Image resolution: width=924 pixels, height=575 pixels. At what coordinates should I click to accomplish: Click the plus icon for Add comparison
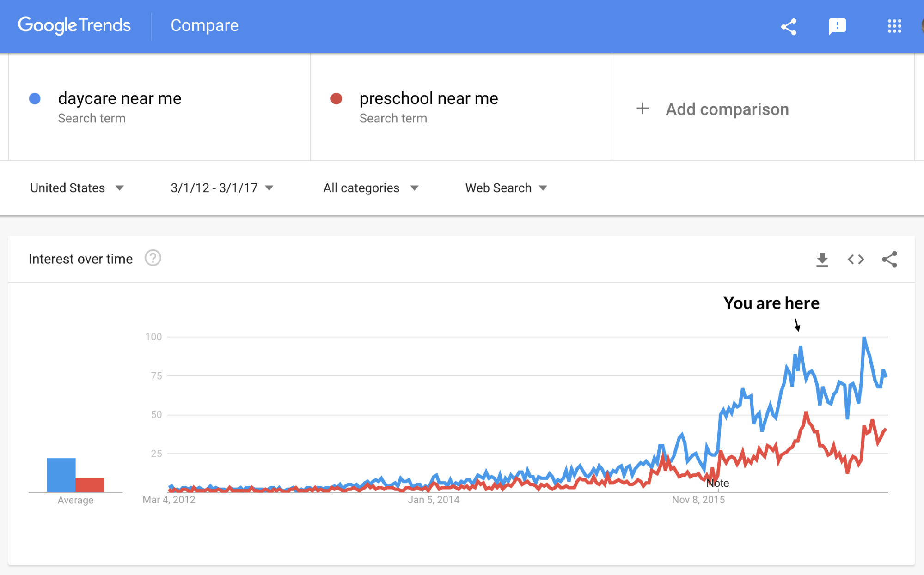coord(643,109)
